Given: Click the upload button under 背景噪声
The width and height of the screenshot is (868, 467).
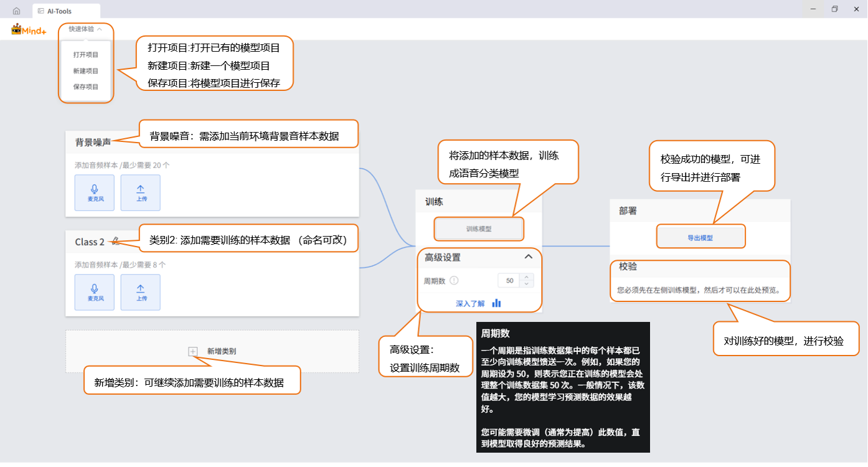Looking at the screenshot, I should point(141,192).
